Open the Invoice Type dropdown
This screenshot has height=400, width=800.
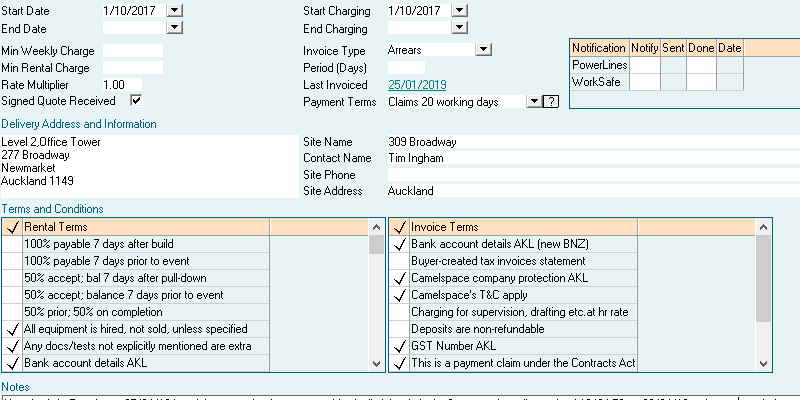click(483, 48)
